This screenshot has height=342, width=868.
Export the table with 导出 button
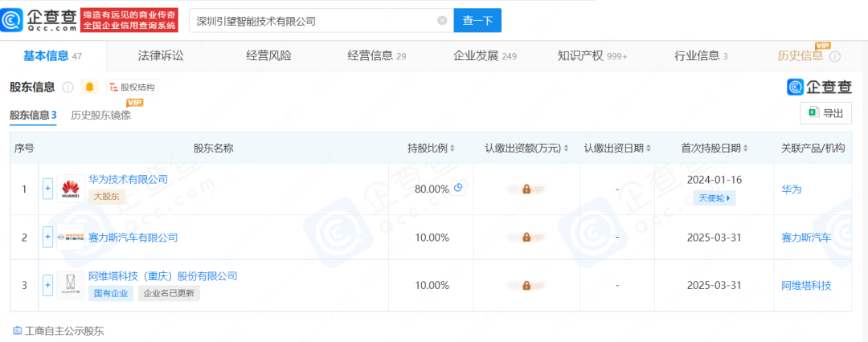[x=825, y=113]
